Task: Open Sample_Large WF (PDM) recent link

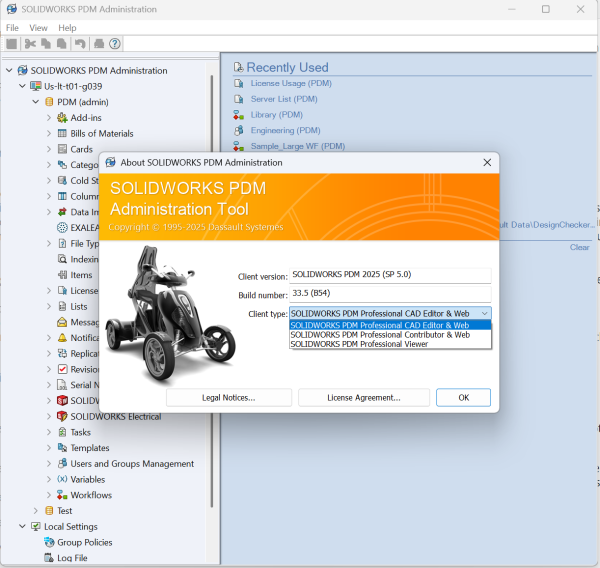Action: click(x=298, y=146)
